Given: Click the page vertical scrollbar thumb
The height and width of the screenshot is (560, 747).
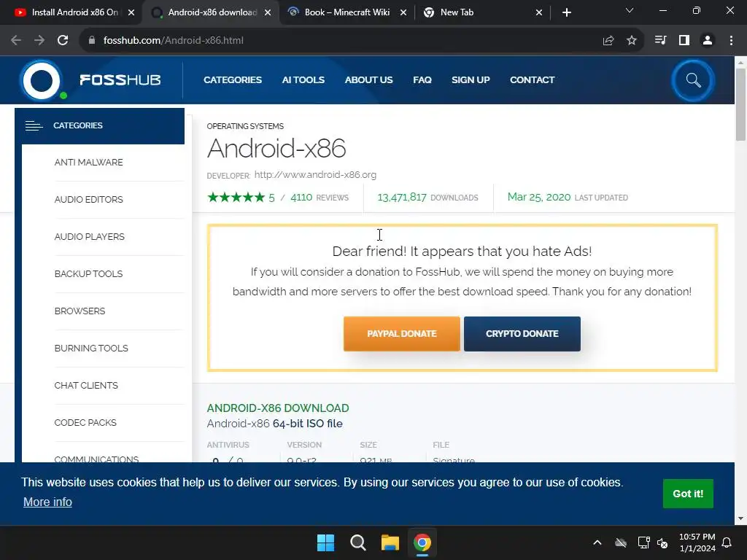Looking at the screenshot, I should [740, 105].
